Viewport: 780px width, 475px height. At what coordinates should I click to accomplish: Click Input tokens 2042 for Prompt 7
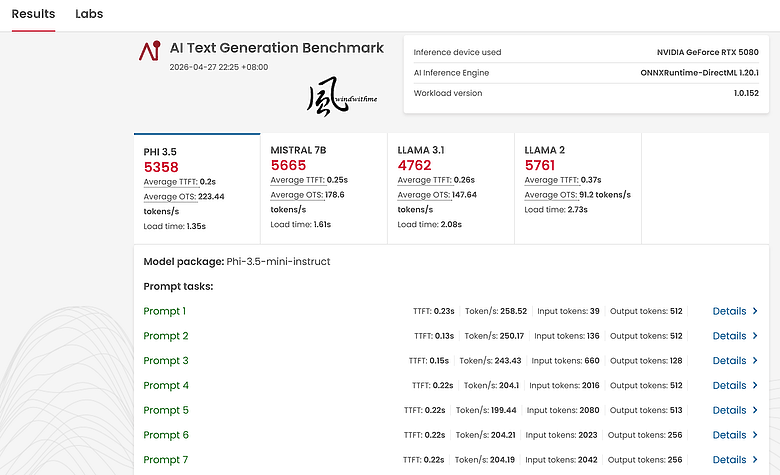[x=561, y=460]
